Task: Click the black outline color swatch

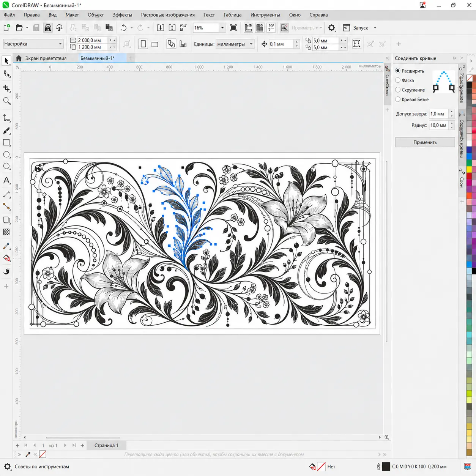Action: (386, 467)
